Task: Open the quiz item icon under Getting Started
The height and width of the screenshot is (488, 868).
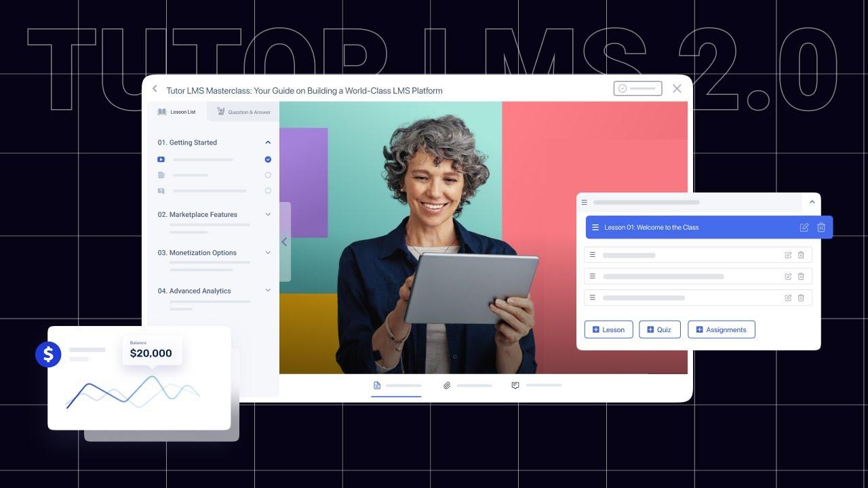Action: 161,191
